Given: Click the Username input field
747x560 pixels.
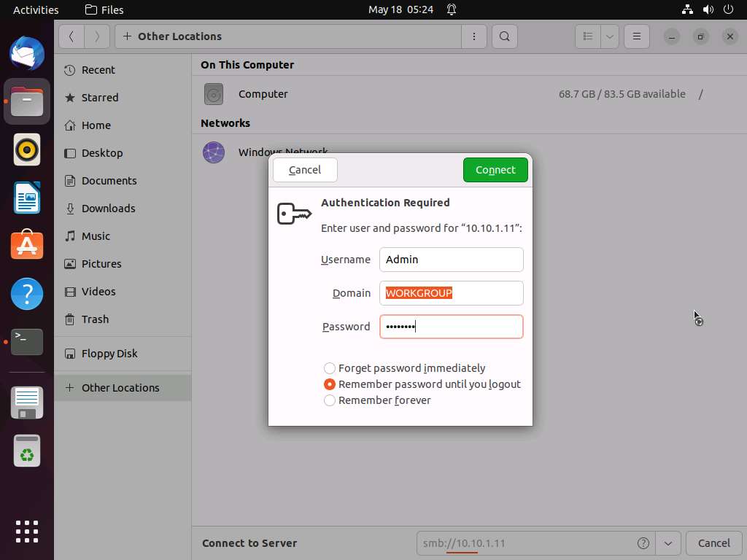Looking at the screenshot, I should click(x=451, y=260).
